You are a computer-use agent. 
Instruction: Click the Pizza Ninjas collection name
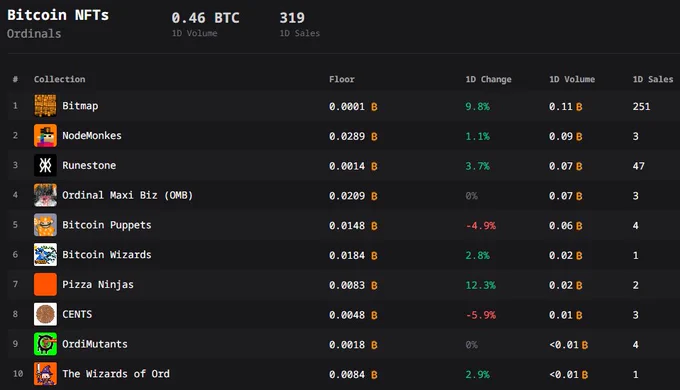point(98,285)
